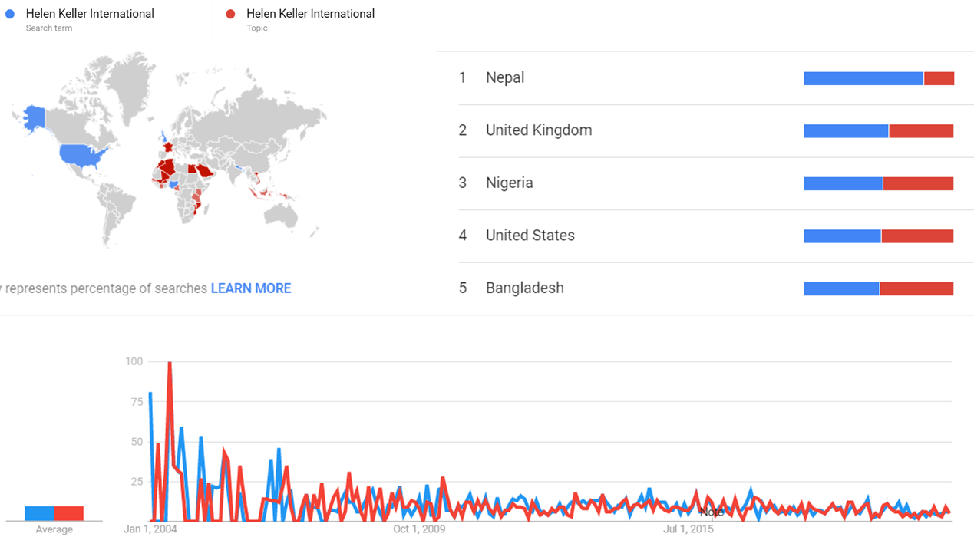This screenshot has height=560, width=974.
Task: Click the red segment of Nepal's bar
Action: point(939,78)
